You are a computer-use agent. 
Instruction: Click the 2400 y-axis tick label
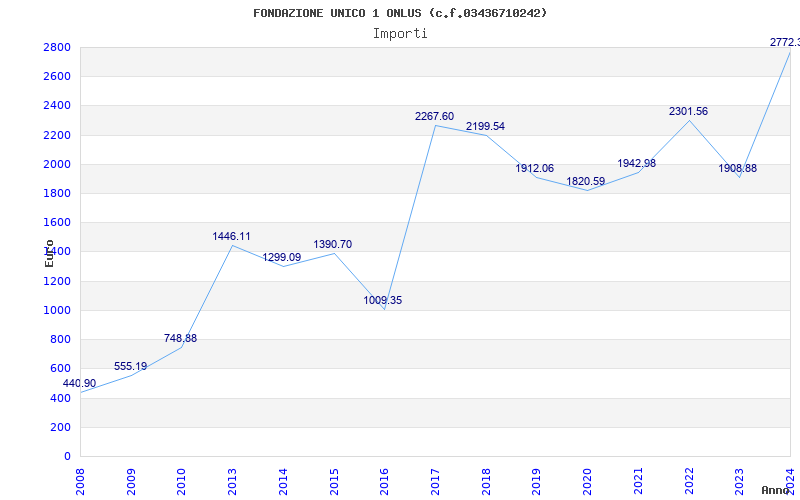click(57, 106)
